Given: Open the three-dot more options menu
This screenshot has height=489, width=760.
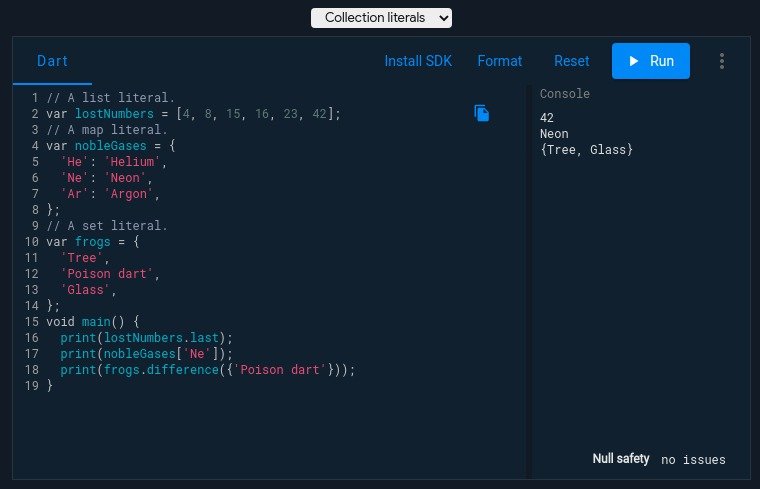Looking at the screenshot, I should tap(722, 61).
